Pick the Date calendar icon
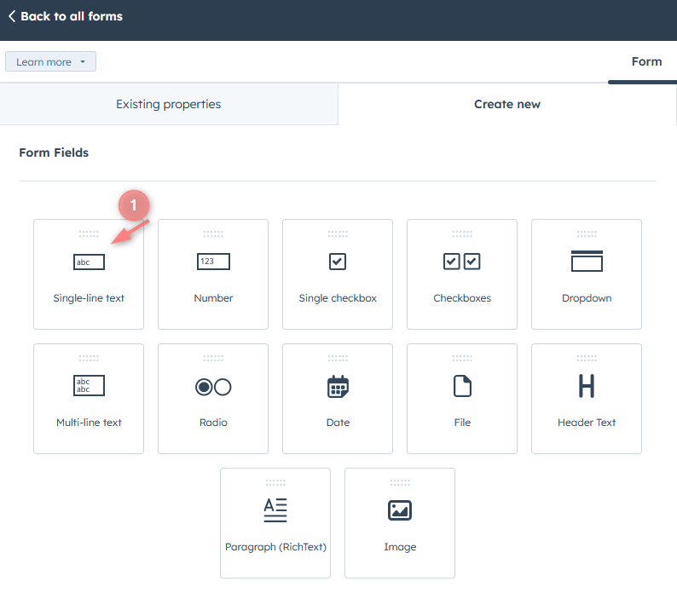The image size is (677, 616). (338, 387)
